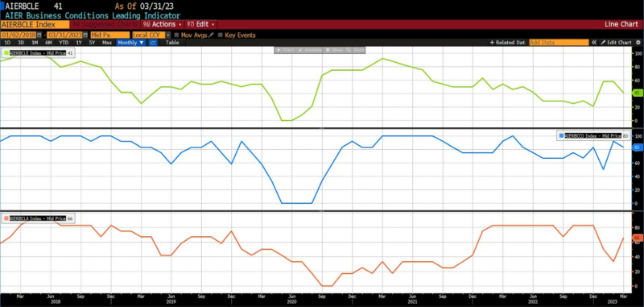Collapse panel with double-left chevron icon
The image size is (644, 307).
tap(594, 43)
